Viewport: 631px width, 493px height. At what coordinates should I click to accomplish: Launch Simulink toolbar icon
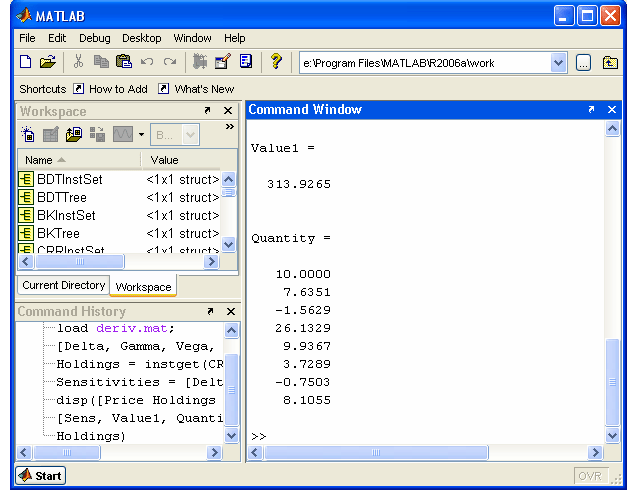[200, 62]
